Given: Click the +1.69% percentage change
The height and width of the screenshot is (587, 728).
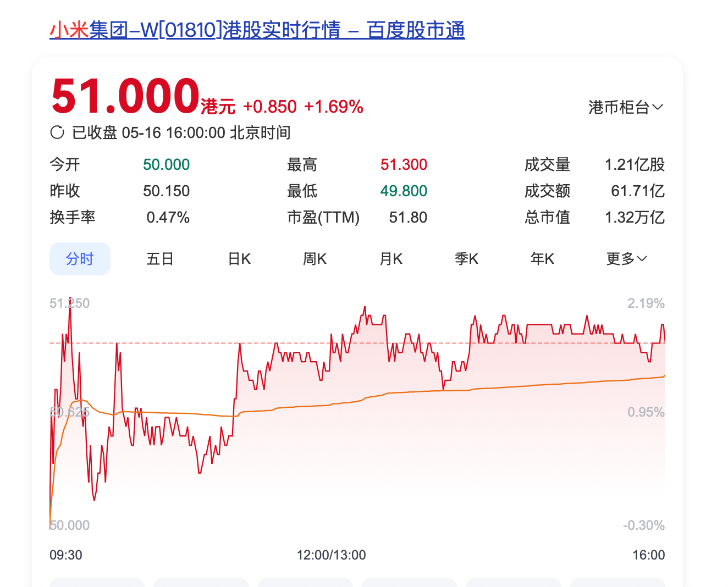Looking at the screenshot, I should (x=333, y=107).
